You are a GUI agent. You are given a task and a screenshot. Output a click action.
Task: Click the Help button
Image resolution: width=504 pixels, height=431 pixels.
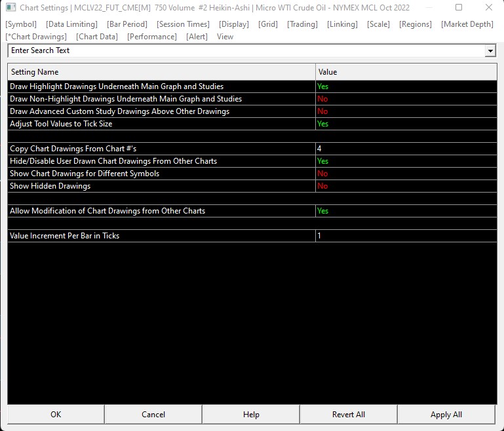point(251,415)
